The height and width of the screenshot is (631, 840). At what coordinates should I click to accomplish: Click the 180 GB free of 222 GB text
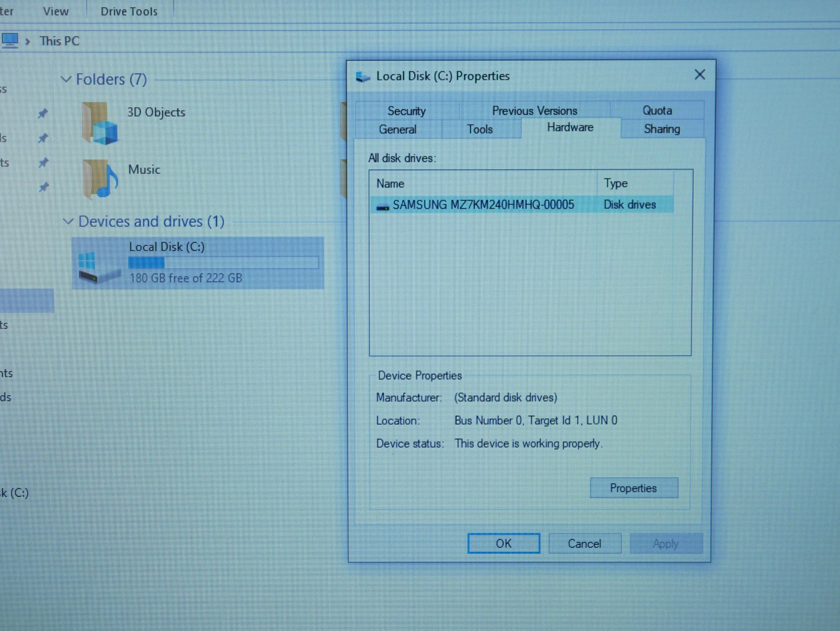[x=185, y=278]
